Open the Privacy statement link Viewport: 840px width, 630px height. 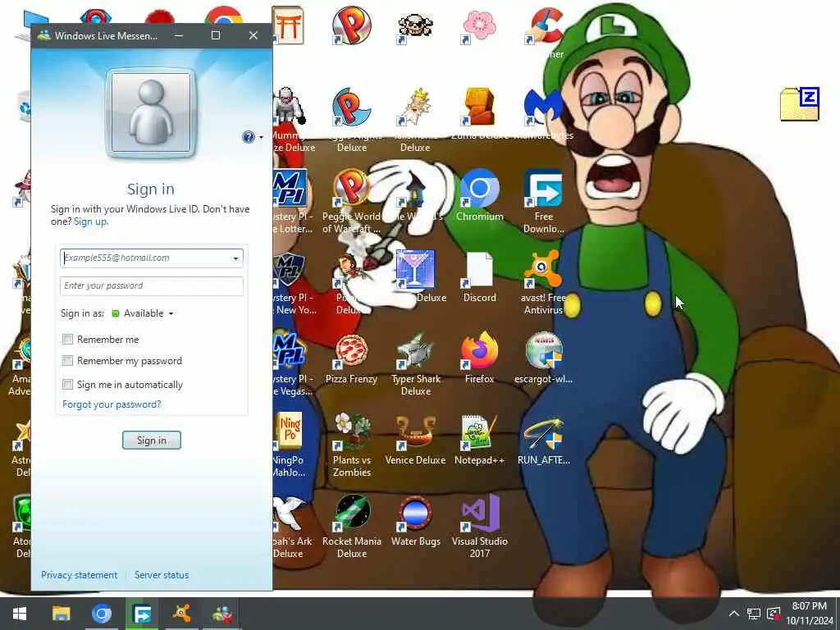pos(79,574)
